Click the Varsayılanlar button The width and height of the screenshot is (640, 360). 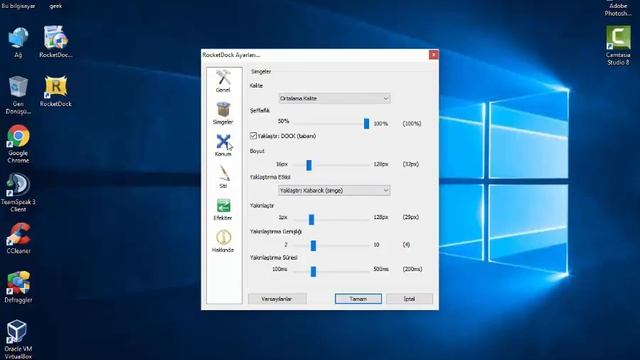tap(277, 299)
